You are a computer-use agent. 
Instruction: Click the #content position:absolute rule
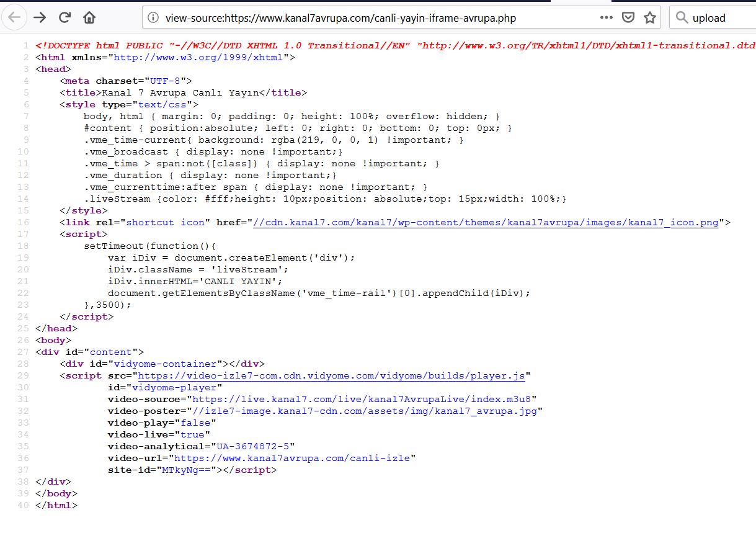pyautogui.click(x=298, y=128)
